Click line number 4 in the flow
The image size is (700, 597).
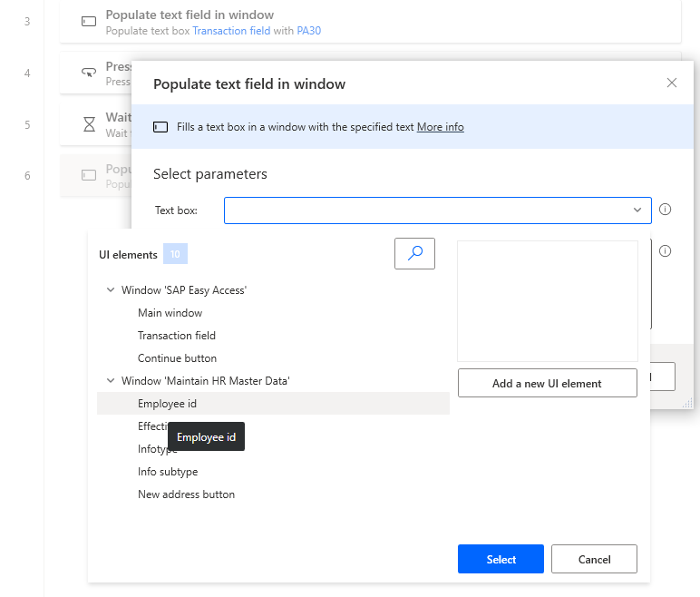click(27, 73)
